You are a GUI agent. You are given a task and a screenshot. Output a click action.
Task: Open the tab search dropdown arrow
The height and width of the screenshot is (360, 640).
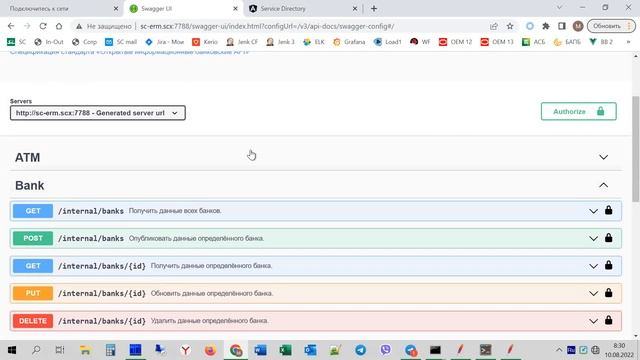pos(560,8)
